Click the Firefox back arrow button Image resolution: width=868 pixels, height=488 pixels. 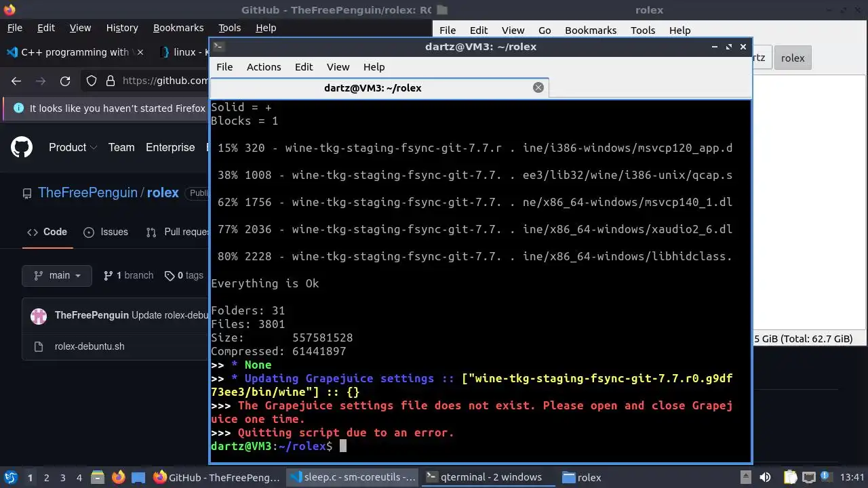tap(16, 81)
